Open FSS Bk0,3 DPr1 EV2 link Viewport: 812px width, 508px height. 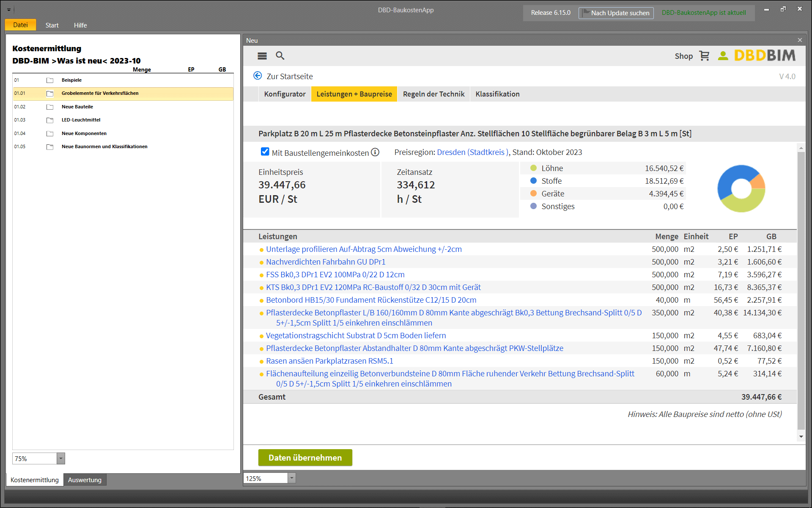pos(335,275)
